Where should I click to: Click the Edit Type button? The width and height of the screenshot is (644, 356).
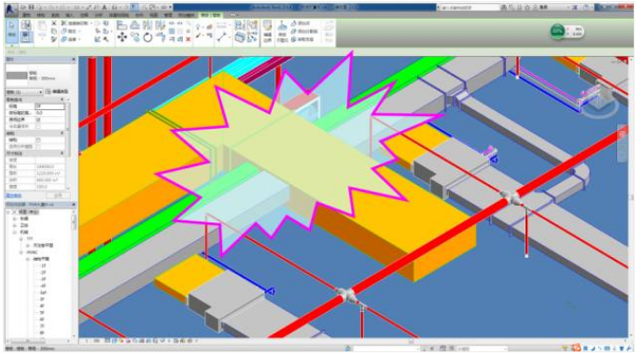[57, 92]
